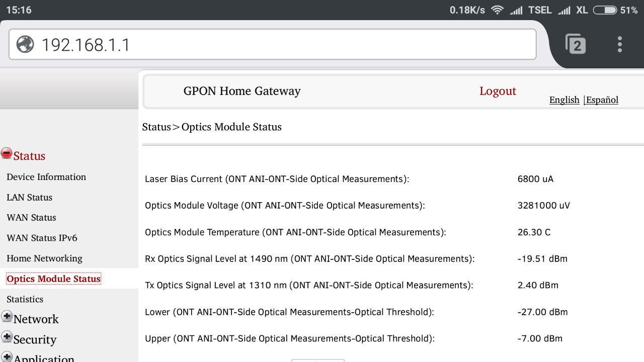The image size is (644, 362).
Task: Select the 3281000 uV voltage value
Action: click(x=543, y=206)
